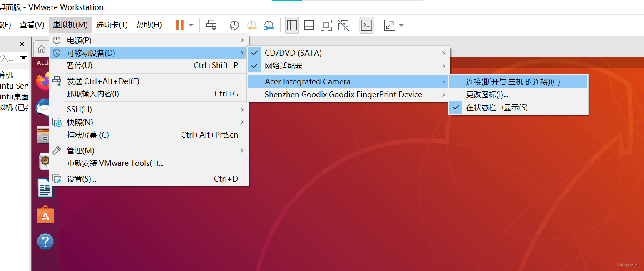Expand the 电源(P) submenu

(149, 40)
